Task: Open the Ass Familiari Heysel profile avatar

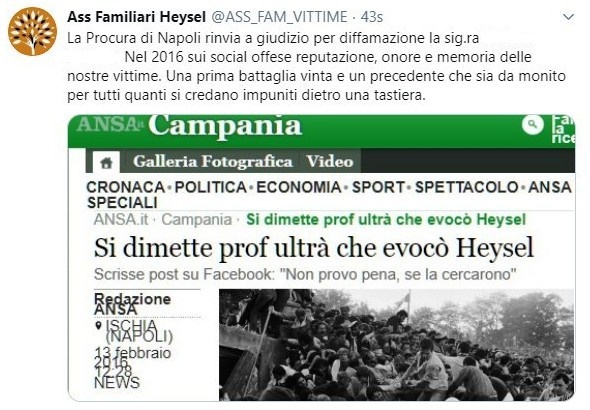Action: (x=32, y=32)
